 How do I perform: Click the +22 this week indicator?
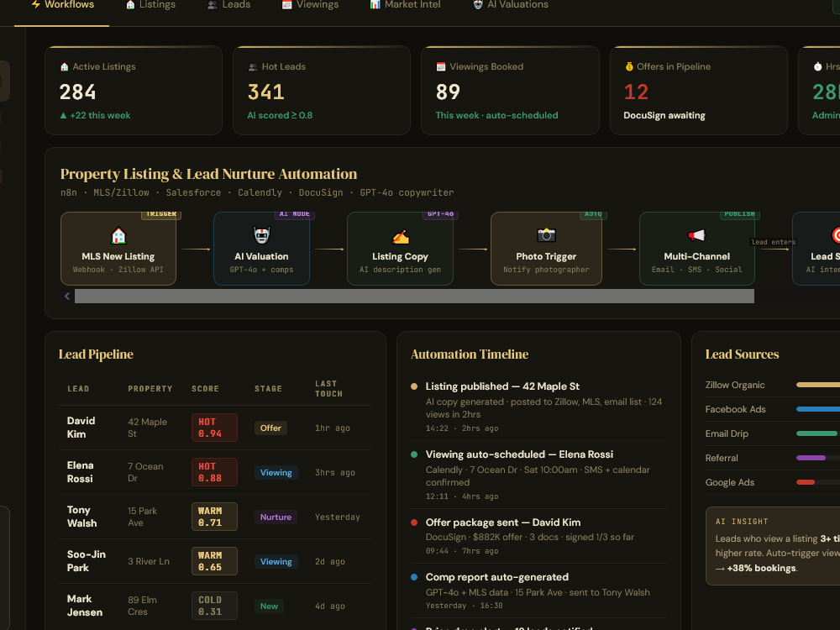tap(96, 116)
